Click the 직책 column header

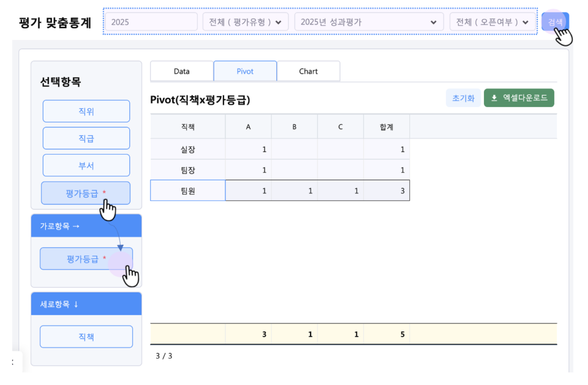pyautogui.click(x=188, y=126)
